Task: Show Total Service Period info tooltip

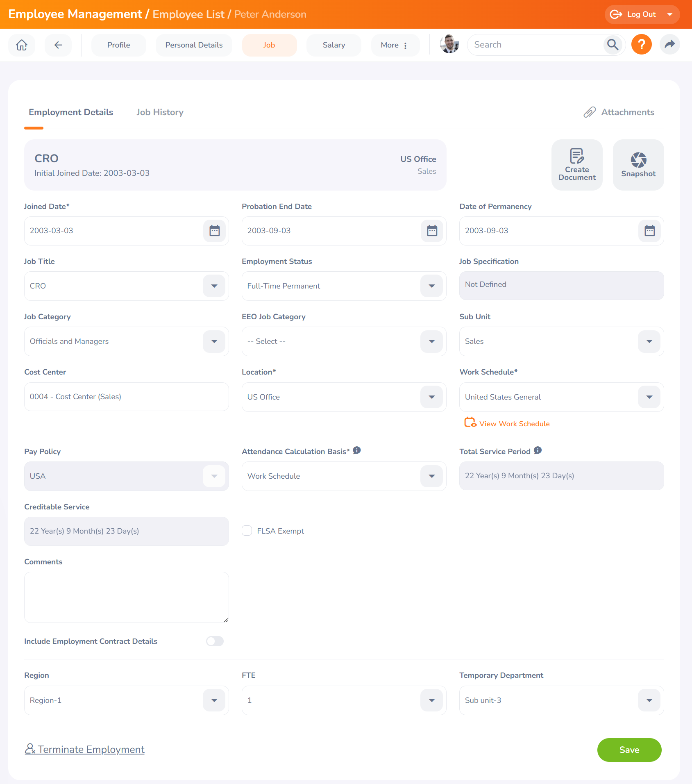Action: [538, 450]
